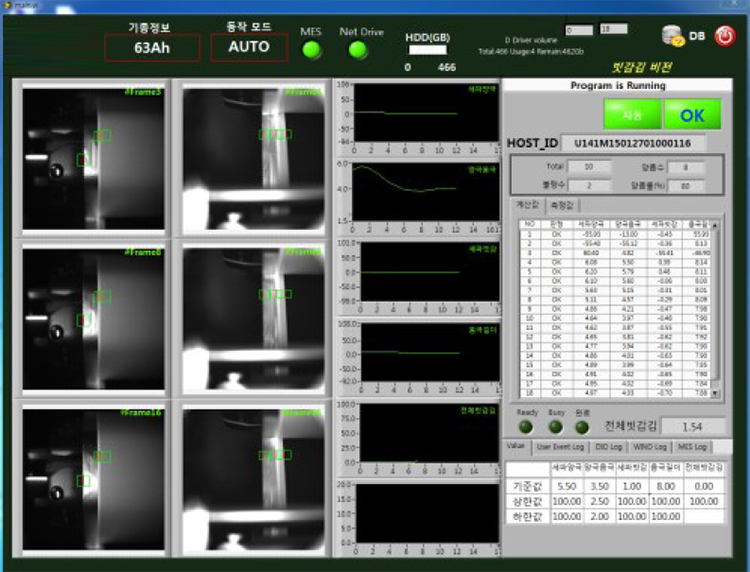The image size is (750, 572).
Task: Select the #Frame3 camera image
Action: click(x=93, y=158)
